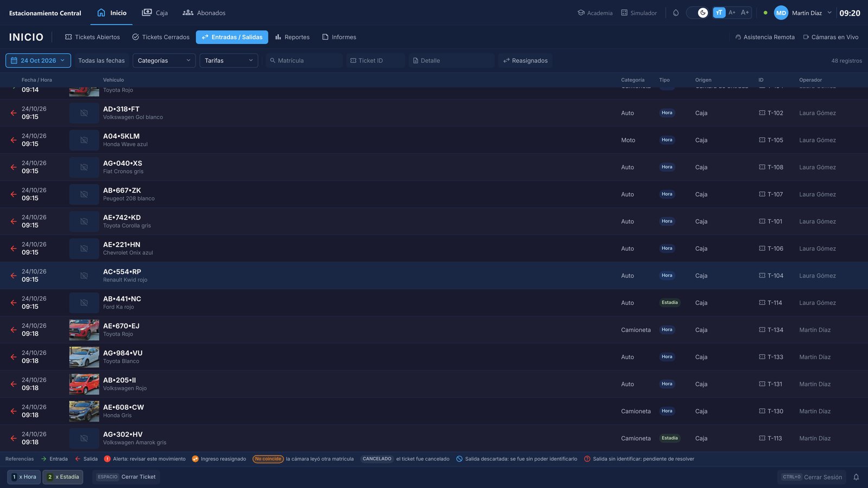Click the 1 x Hora shortcut button
Screen dimensions: 868x488
pyautogui.click(x=24, y=477)
